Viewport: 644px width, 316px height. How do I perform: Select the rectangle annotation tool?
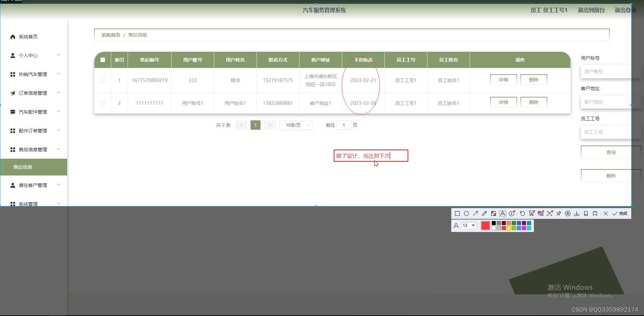(x=457, y=213)
